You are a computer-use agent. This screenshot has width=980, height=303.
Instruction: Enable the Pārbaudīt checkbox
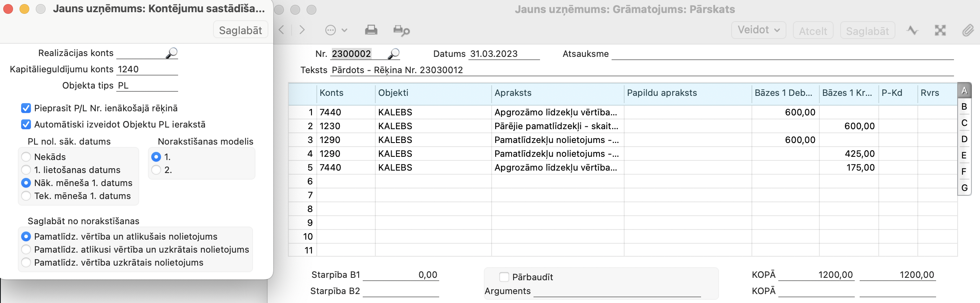click(504, 277)
